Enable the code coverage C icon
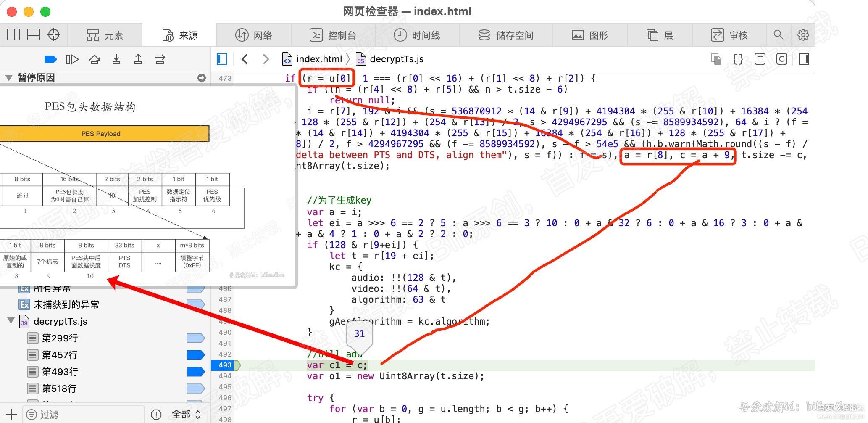This screenshot has width=868, height=423. pos(782,59)
